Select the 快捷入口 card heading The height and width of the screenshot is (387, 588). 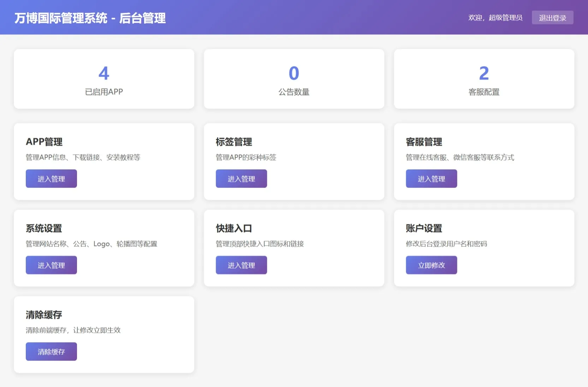click(234, 228)
